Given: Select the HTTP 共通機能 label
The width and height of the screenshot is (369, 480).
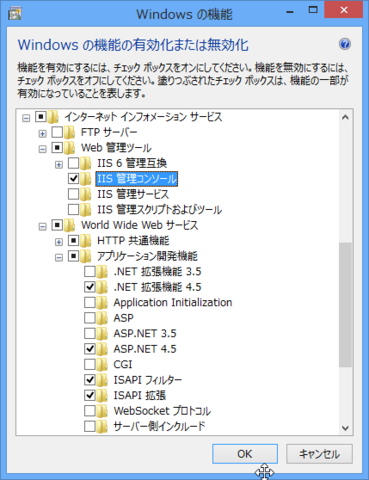Looking at the screenshot, I should click(x=133, y=241).
